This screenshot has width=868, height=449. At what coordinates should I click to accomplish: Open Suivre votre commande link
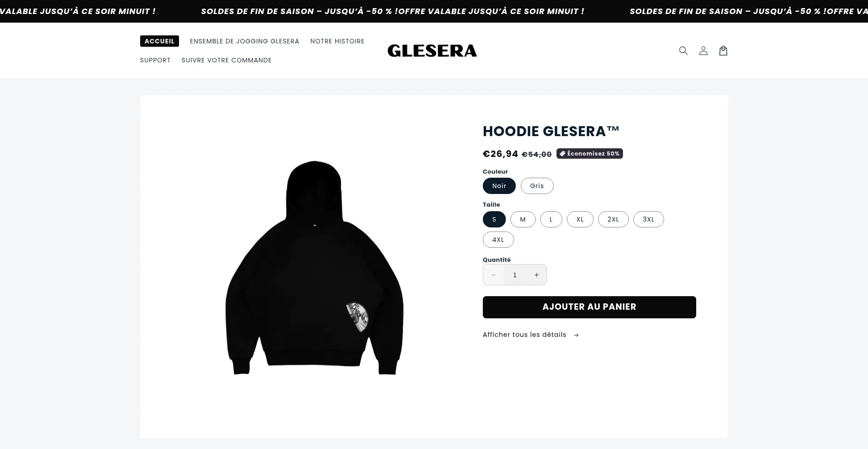(226, 60)
